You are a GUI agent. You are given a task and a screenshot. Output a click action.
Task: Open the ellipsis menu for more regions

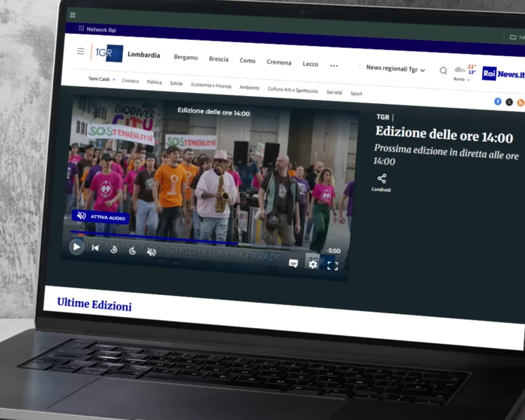point(334,66)
